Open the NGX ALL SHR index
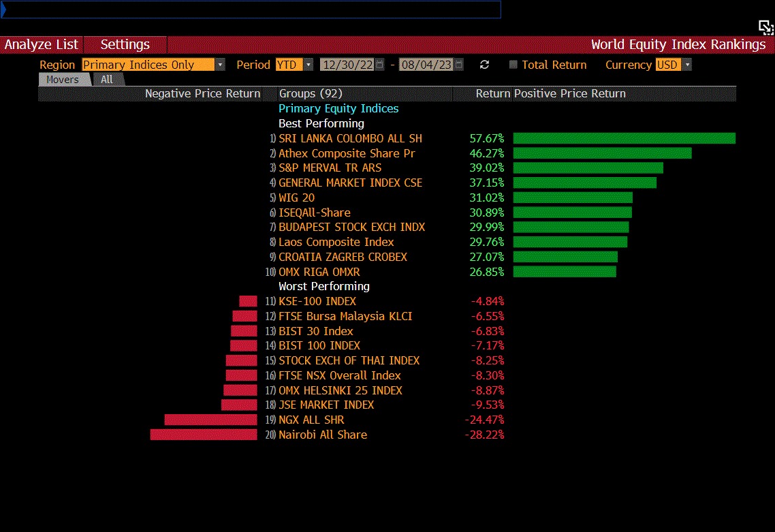Screen dimensions: 775x532 click(x=311, y=420)
